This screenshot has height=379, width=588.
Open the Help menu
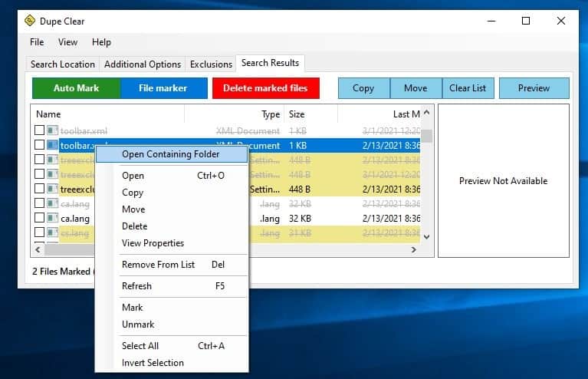coord(101,42)
